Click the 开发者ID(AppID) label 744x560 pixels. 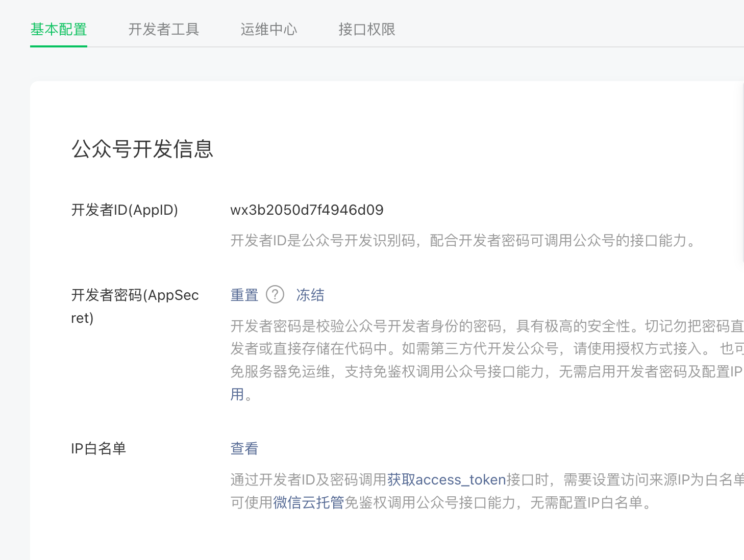pyautogui.click(x=125, y=210)
